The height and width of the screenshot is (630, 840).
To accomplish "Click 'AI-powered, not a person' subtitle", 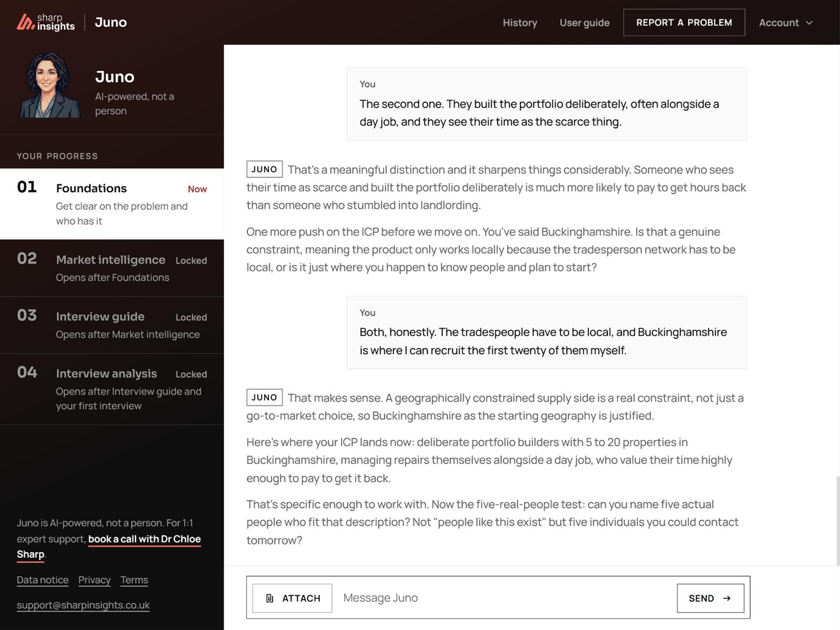I will (134, 104).
